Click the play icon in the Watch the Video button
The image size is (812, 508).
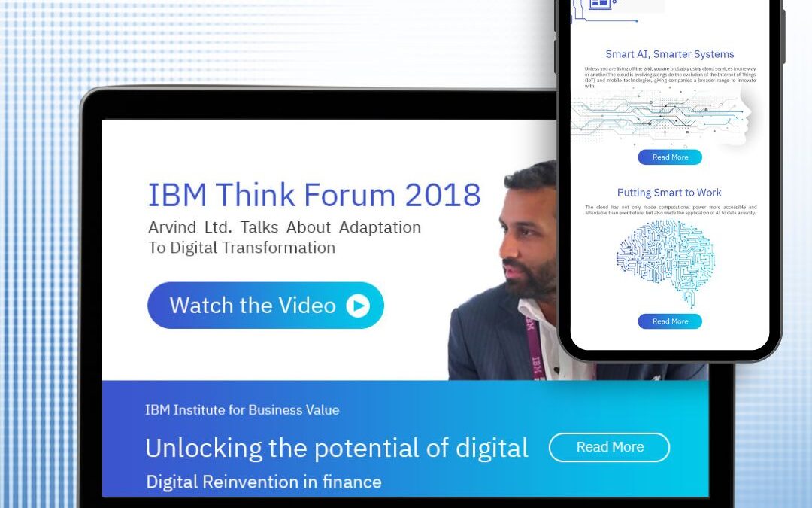tap(358, 306)
